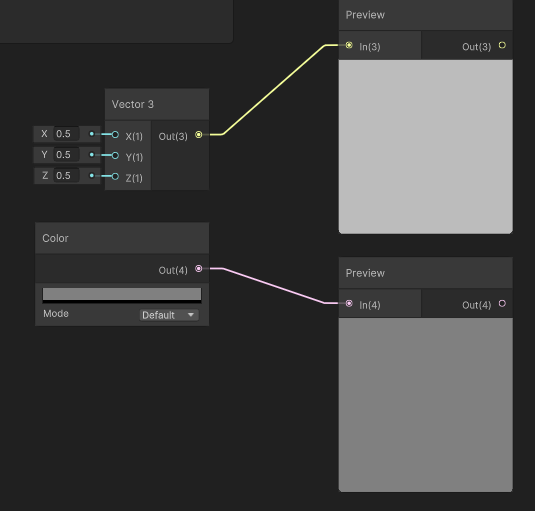Select the Vector 3 node title bar
Viewport: 535px width, 511px height.
[157, 104]
